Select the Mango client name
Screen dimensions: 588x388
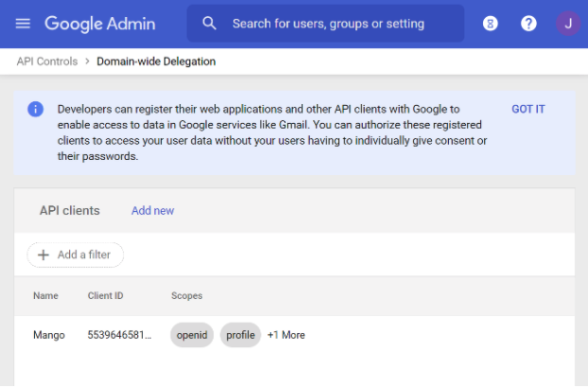pos(49,335)
